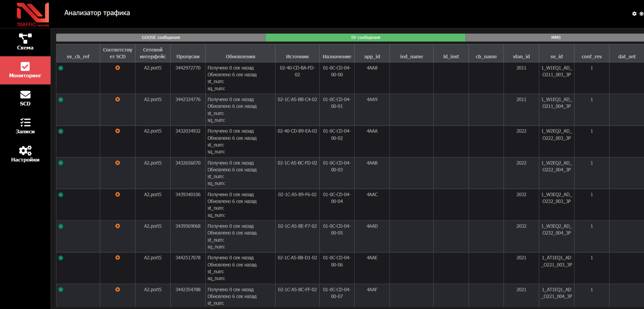The height and width of the screenshot is (309, 644).
Task: Click orange SCD mismatch icon for app_id 4AA8
Action: (117, 68)
